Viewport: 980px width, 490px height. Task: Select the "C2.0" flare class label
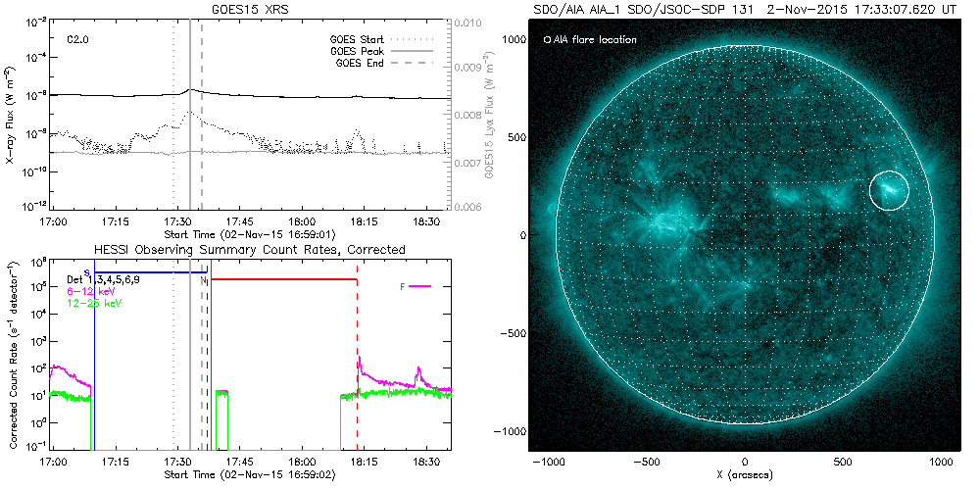pyautogui.click(x=76, y=39)
